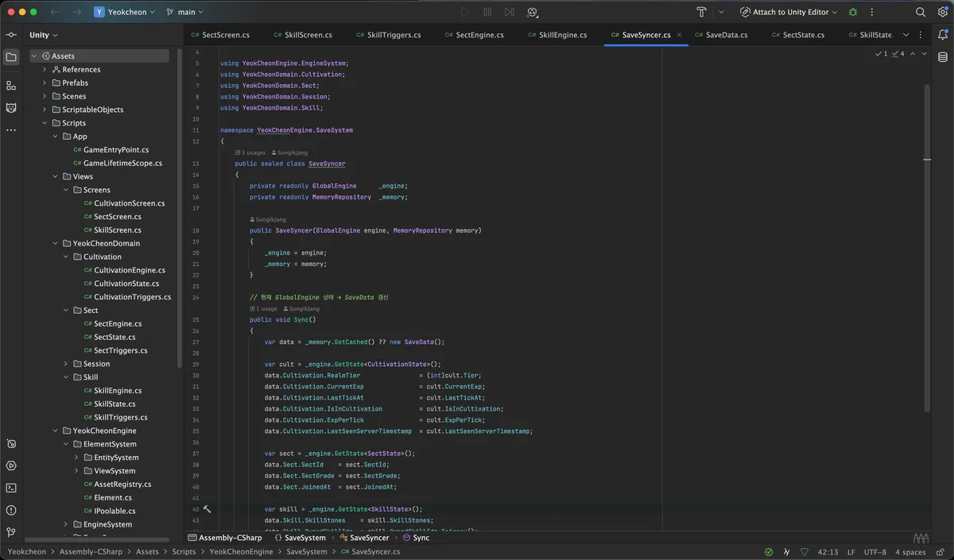Open dropdown arrow next to build icon

[x=721, y=12]
